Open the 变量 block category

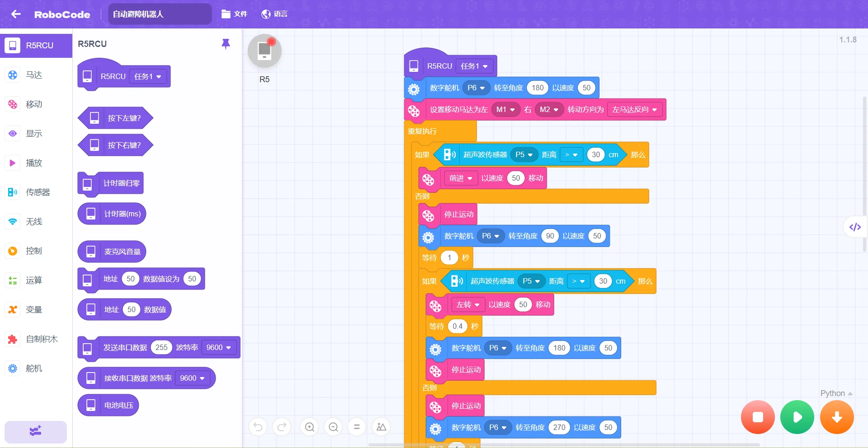(36, 310)
